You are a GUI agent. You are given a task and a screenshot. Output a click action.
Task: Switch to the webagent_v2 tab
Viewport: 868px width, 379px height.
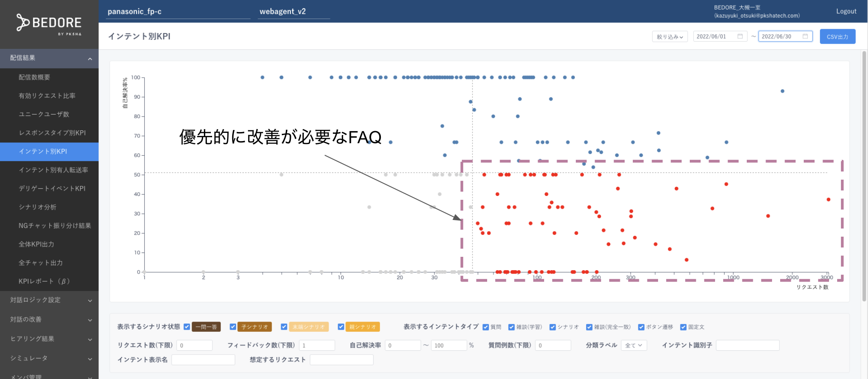pyautogui.click(x=282, y=11)
